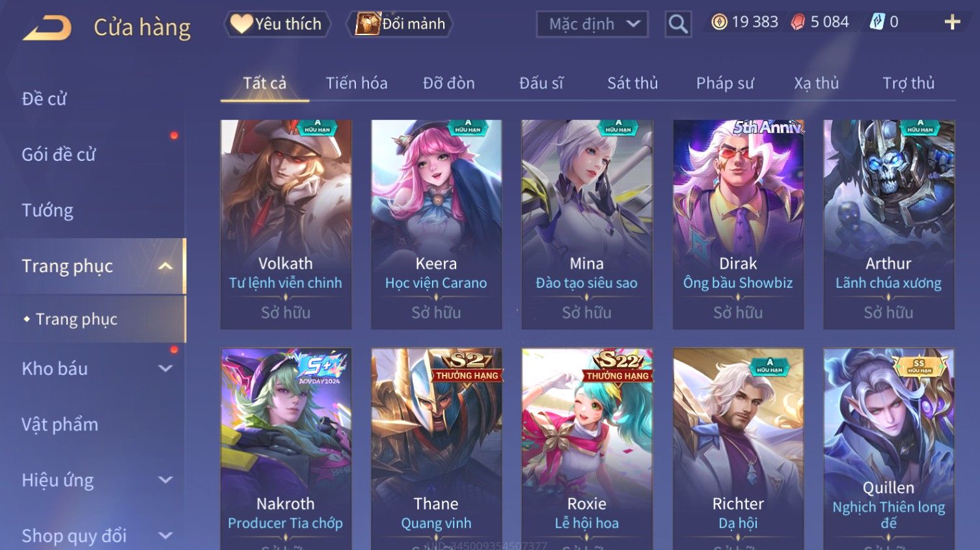
Task: Select the Volkath Tư lệnh viễn chinh skin
Action: 286,224
